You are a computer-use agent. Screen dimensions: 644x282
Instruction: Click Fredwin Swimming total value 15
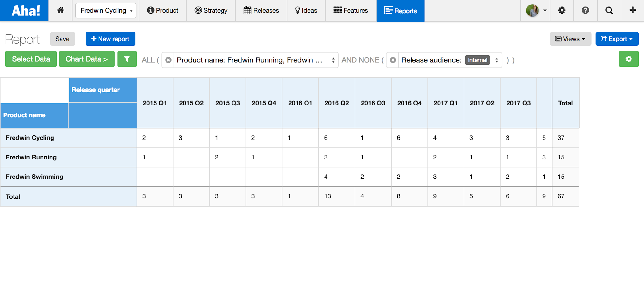tap(561, 177)
